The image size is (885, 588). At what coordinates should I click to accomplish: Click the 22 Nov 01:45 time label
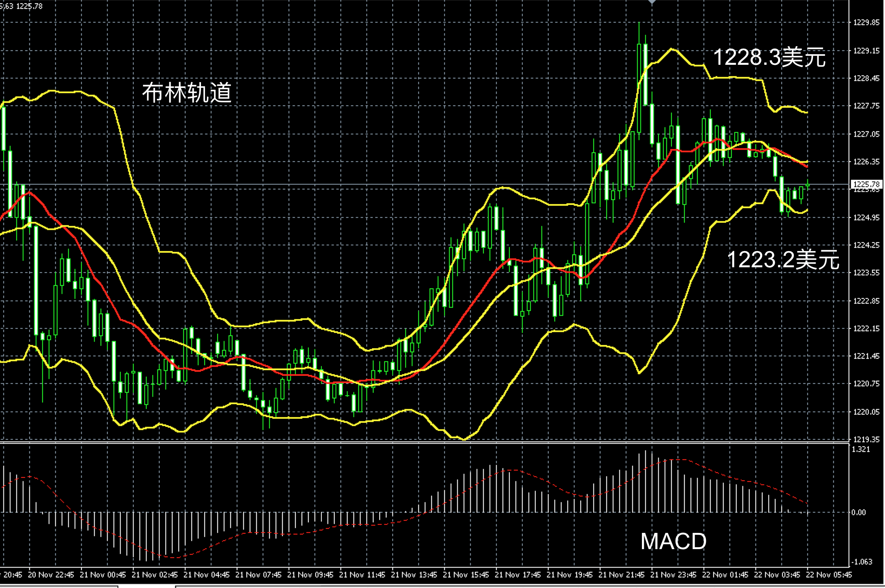point(725,575)
